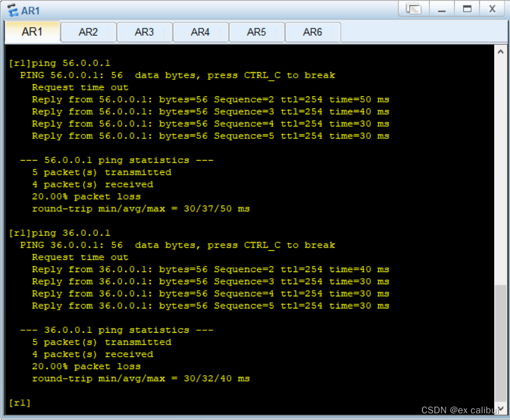Image resolution: width=510 pixels, height=420 pixels.
Task: Click the restore-down overlapping windows icon
Action: (414, 8)
